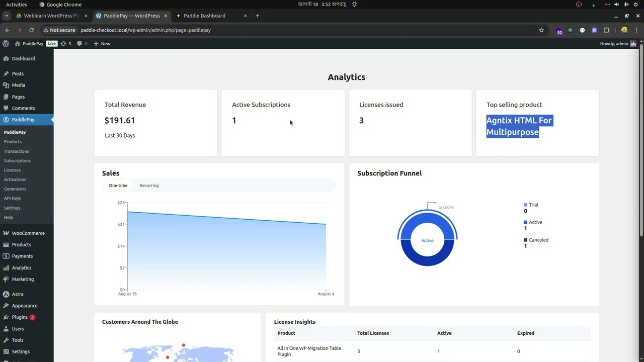The image size is (644, 362).
Task: Open the Generators submenu item
Action: [15, 189]
